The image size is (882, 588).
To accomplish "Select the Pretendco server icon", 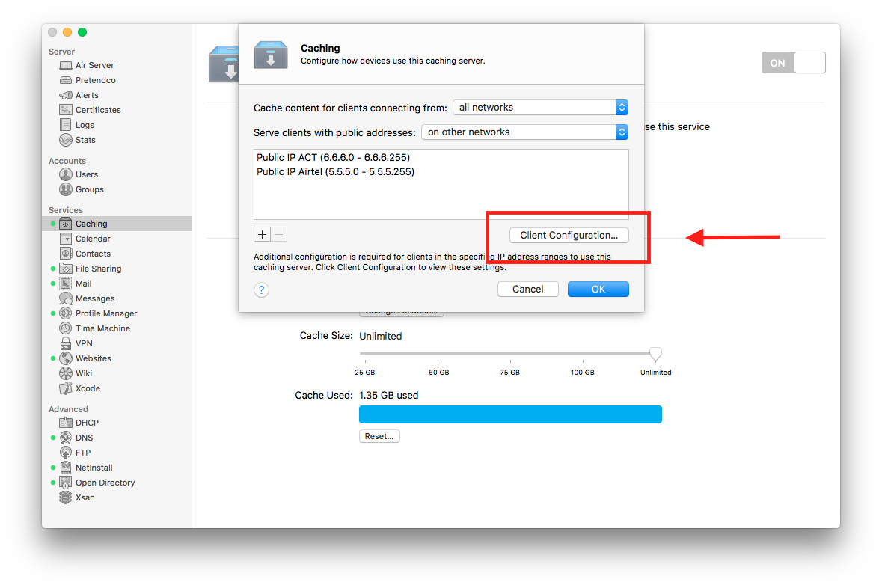I will 66,80.
